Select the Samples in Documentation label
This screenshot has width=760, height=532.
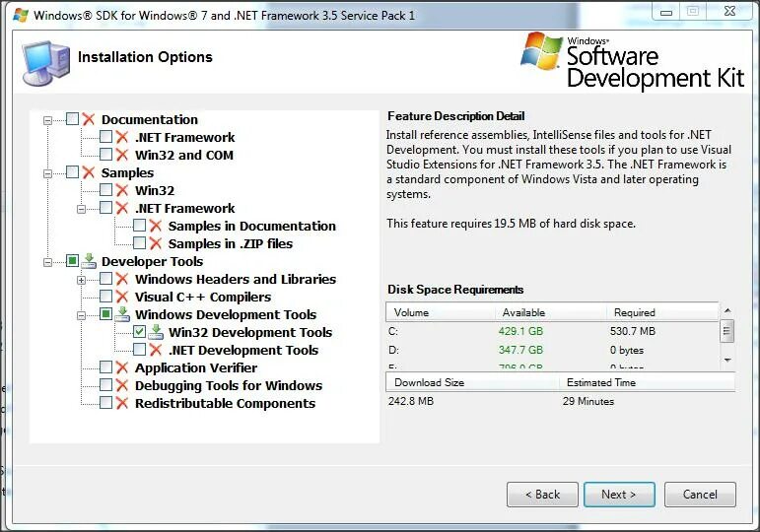click(252, 226)
